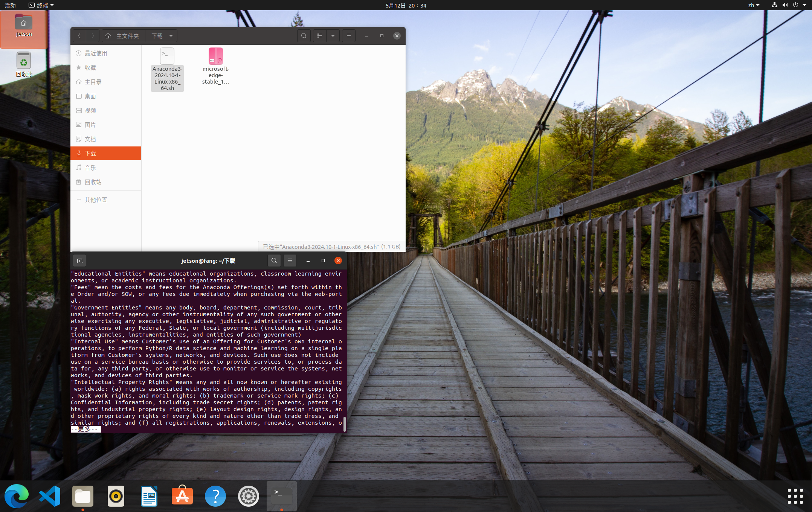The image size is (812, 512).
Task: Open Ubuntu Software from the dock
Action: [x=182, y=496]
